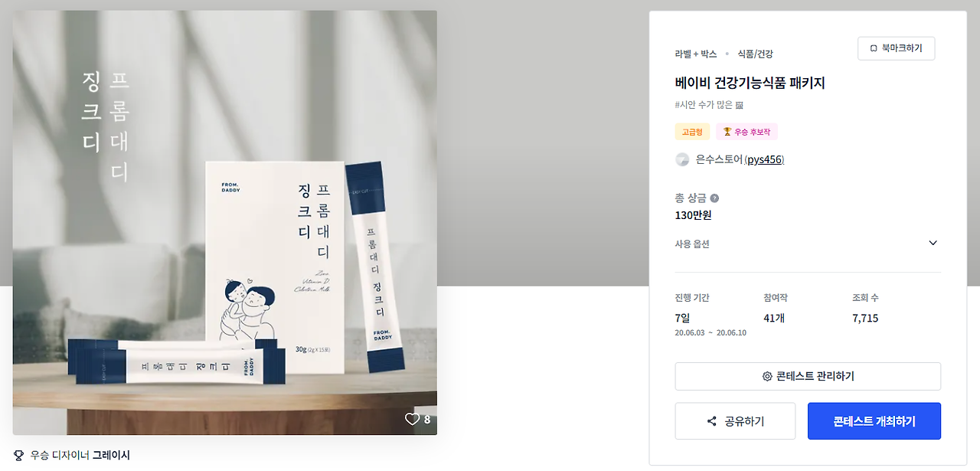Start a contest with 콘테스트 개최하기
Screen dimensions: 980x471
coord(874,421)
